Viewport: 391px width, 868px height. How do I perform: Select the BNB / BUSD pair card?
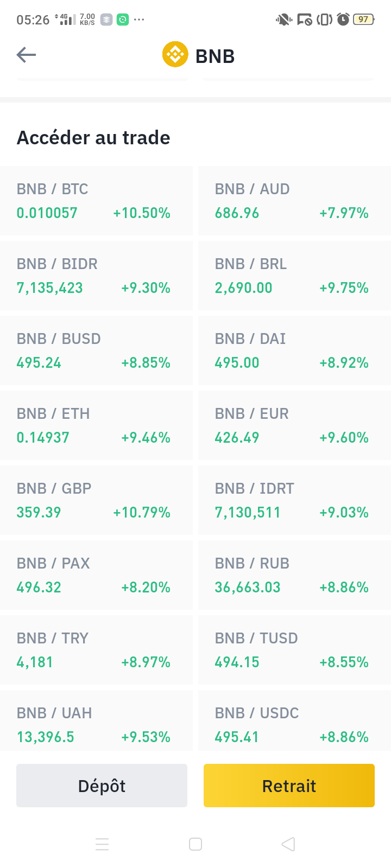pyautogui.click(x=96, y=350)
